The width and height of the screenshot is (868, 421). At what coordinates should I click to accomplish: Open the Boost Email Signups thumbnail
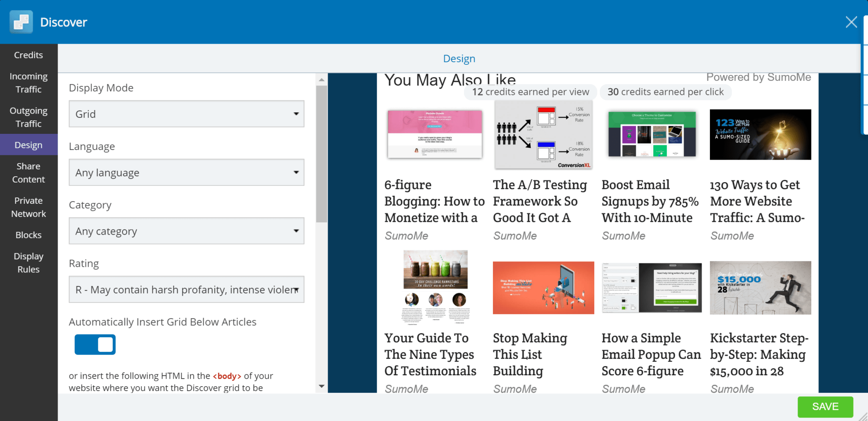(652, 134)
